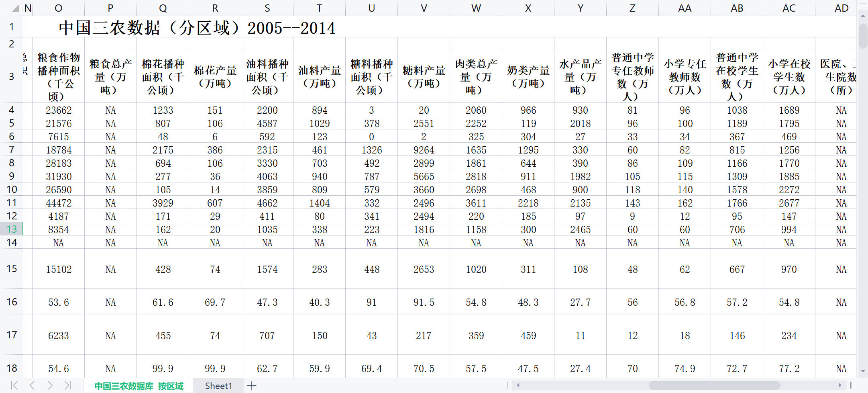Select column AB header
The height and width of the screenshot is (393, 868).
[737, 8]
